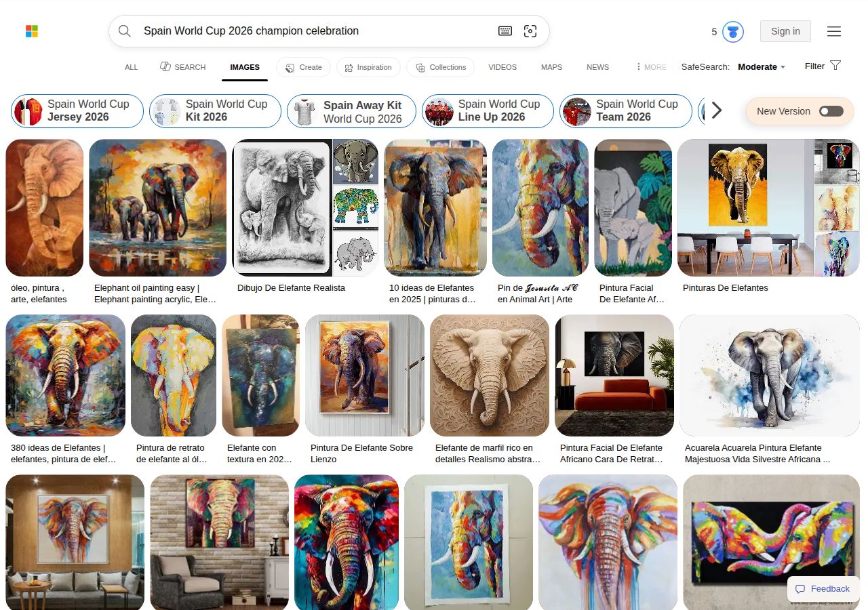
Task: Open visual search camera icon
Action: pyautogui.click(x=530, y=31)
